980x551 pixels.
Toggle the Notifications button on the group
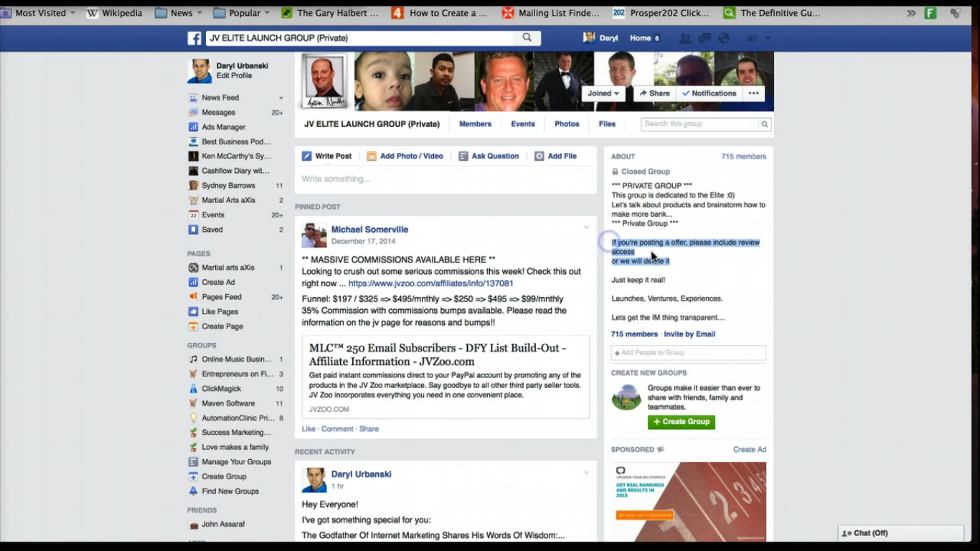click(x=709, y=93)
